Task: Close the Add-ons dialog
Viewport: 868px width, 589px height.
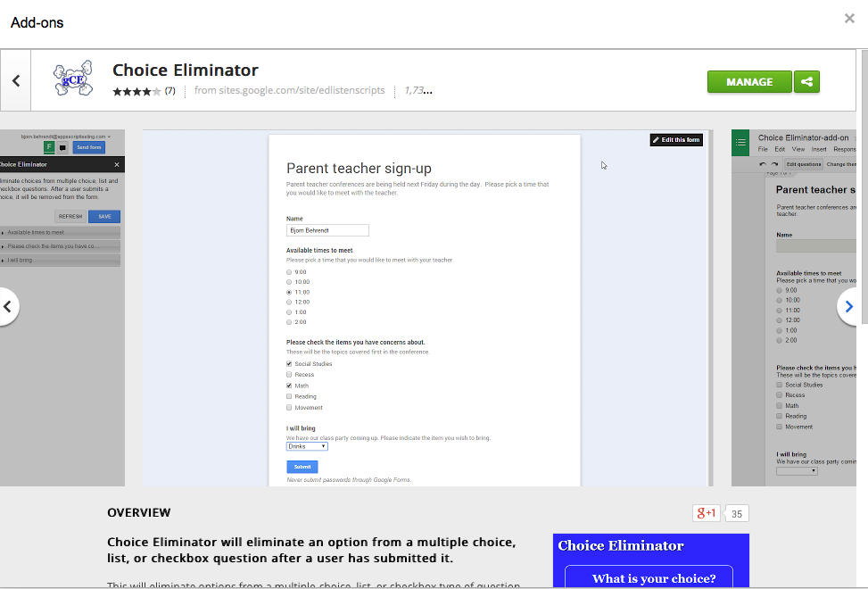Action: pos(849,19)
